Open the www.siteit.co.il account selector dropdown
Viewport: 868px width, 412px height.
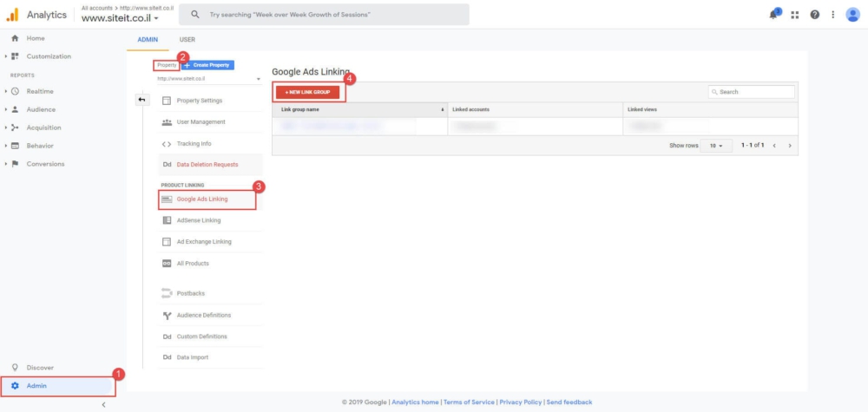(120, 17)
